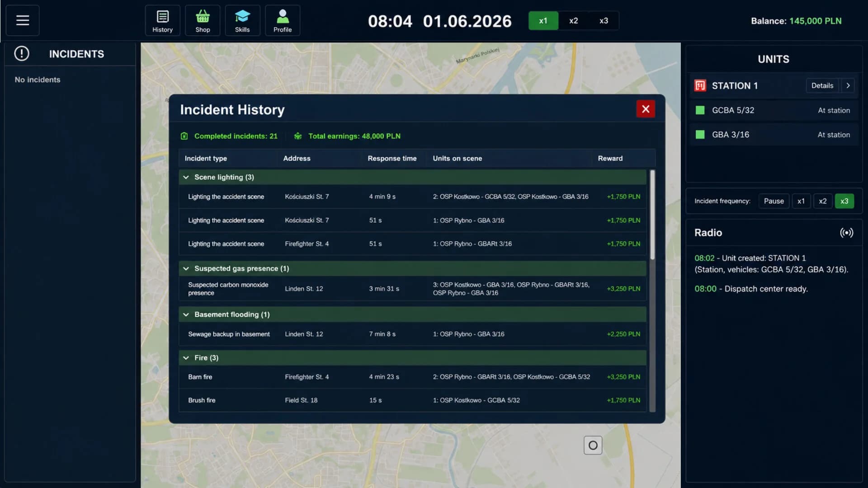This screenshot has height=488, width=868.
Task: Click the Address column header
Action: coord(297,158)
